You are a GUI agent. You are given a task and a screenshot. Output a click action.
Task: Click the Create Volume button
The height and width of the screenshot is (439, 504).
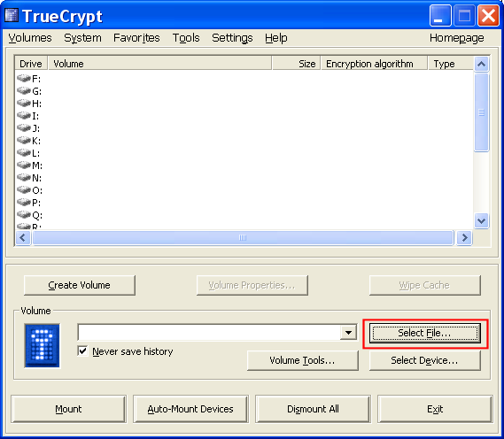80,285
